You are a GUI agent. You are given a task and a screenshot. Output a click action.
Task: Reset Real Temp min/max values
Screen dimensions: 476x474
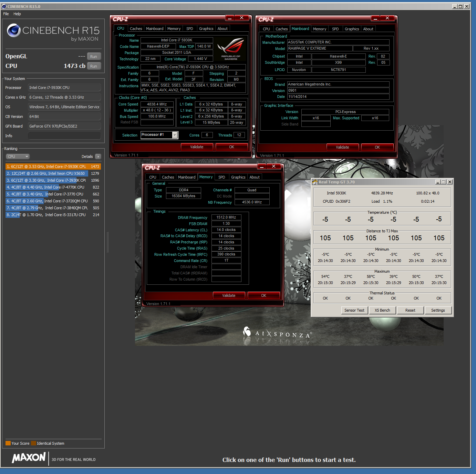pyautogui.click(x=410, y=310)
